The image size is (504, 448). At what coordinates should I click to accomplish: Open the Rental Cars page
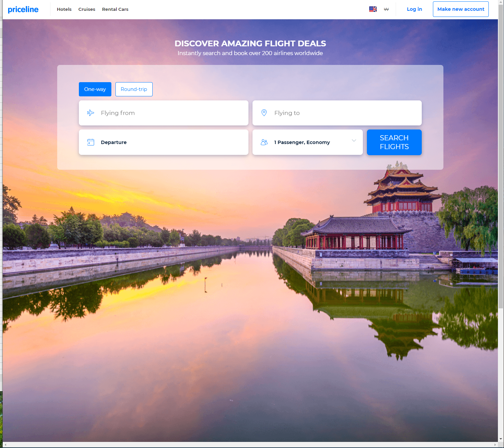pos(115,9)
